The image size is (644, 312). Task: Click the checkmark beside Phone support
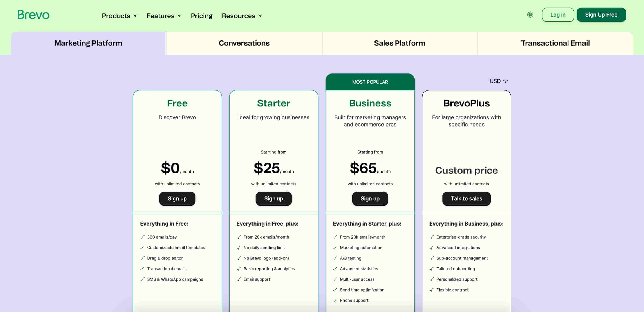335,300
